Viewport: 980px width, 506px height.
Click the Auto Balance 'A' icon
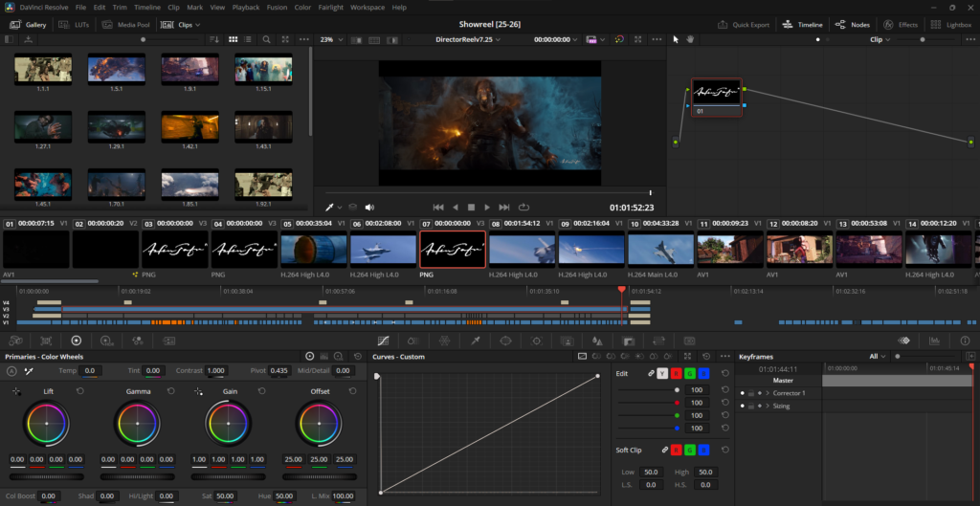pos(11,370)
